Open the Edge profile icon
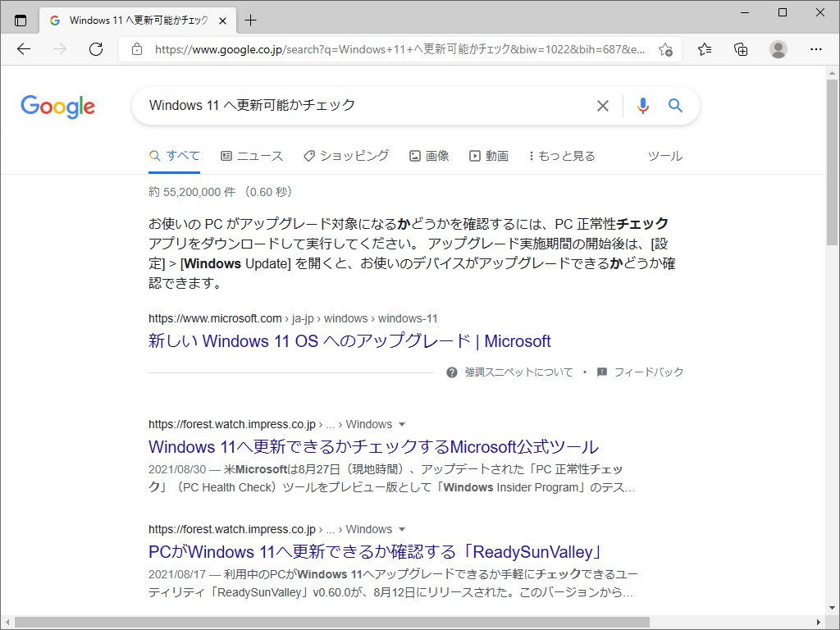Image resolution: width=840 pixels, height=630 pixels. pos(778,49)
